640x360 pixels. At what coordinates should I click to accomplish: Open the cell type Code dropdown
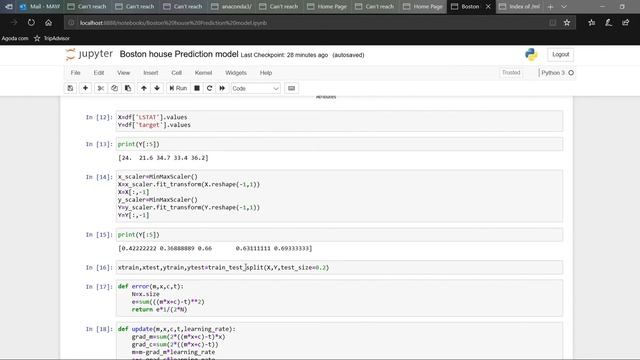256,88
